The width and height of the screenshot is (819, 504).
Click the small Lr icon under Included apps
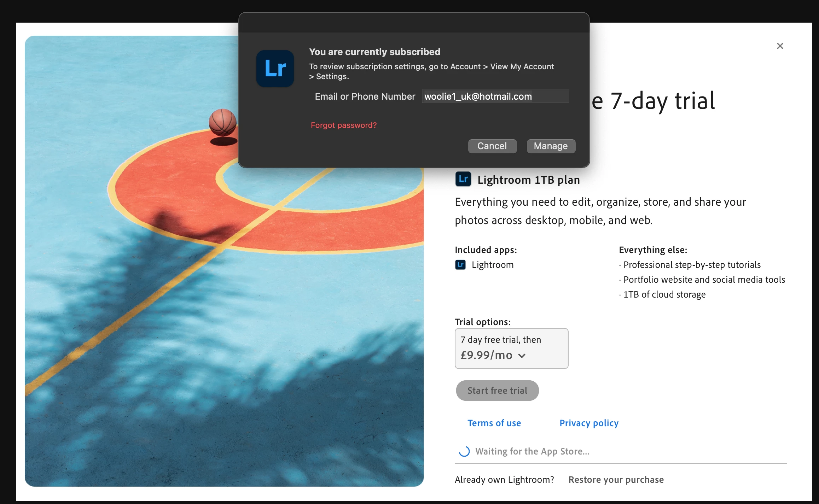click(460, 265)
